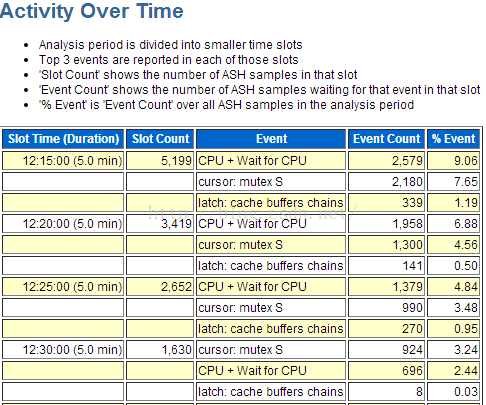
Task: Click event count value 270
Action: pos(412,329)
